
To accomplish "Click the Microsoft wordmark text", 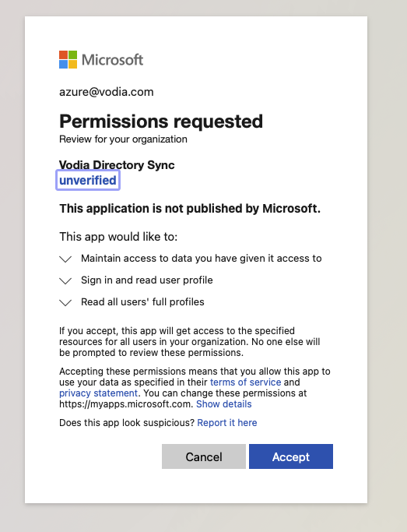I will click(x=113, y=60).
